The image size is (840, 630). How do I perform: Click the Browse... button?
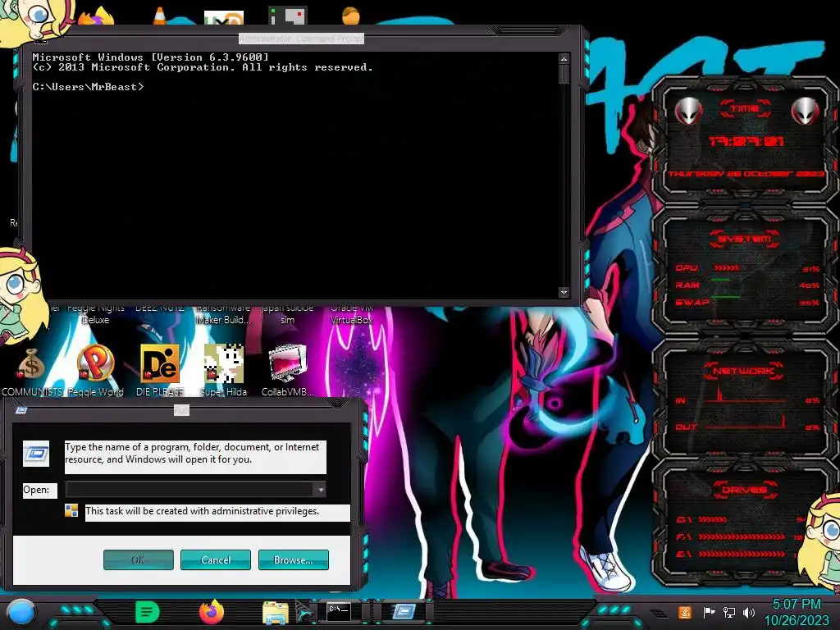point(293,559)
